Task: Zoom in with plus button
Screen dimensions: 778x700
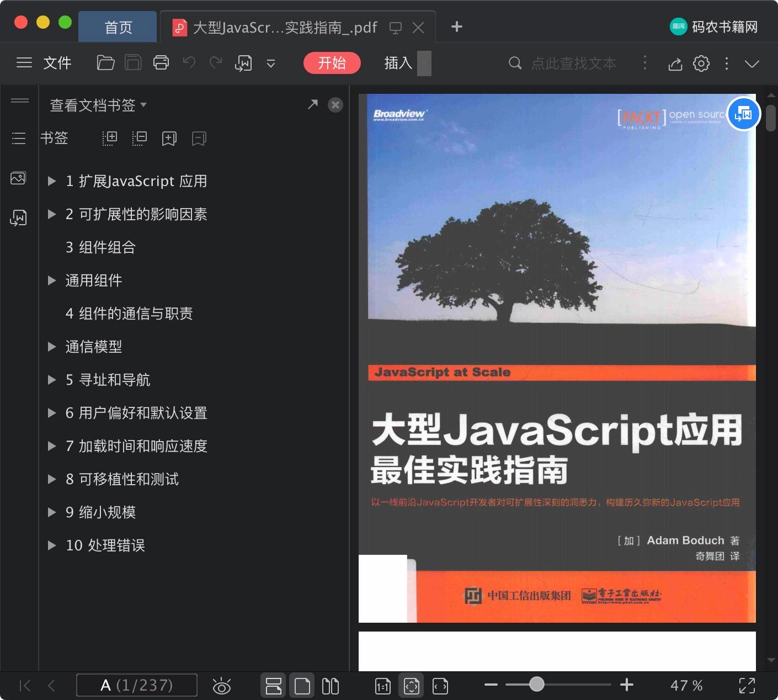Action: point(627,685)
